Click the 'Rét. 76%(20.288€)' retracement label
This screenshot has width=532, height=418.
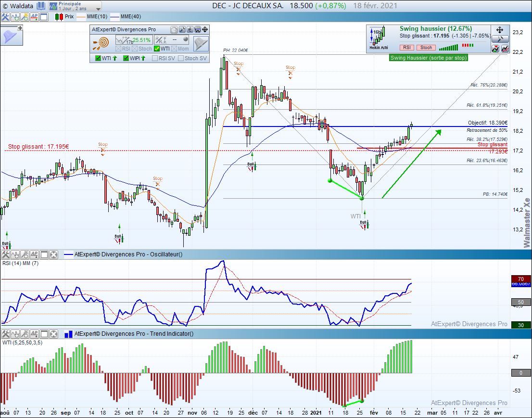(489, 85)
